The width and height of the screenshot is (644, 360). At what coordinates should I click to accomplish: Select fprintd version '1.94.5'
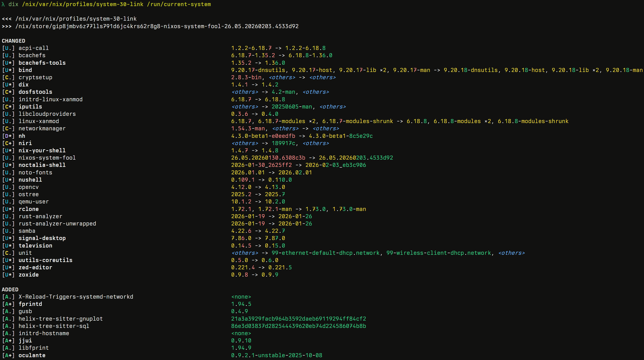coord(241,304)
